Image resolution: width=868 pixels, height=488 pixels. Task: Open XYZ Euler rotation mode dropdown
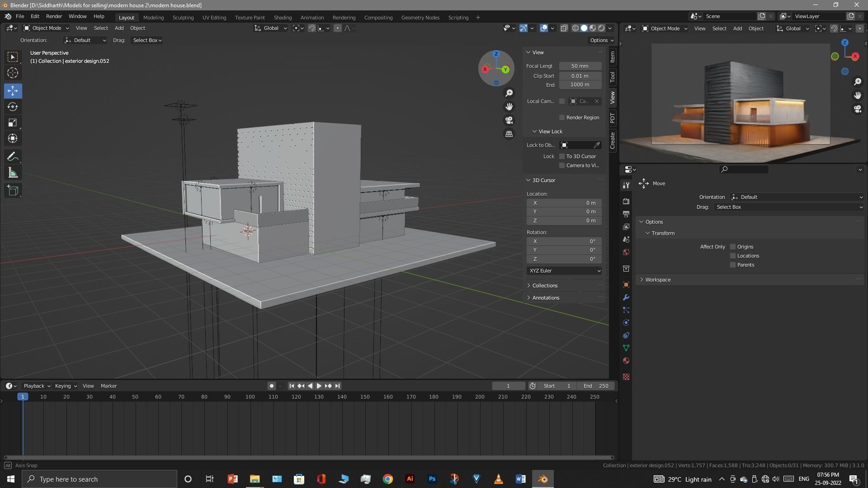(564, 271)
